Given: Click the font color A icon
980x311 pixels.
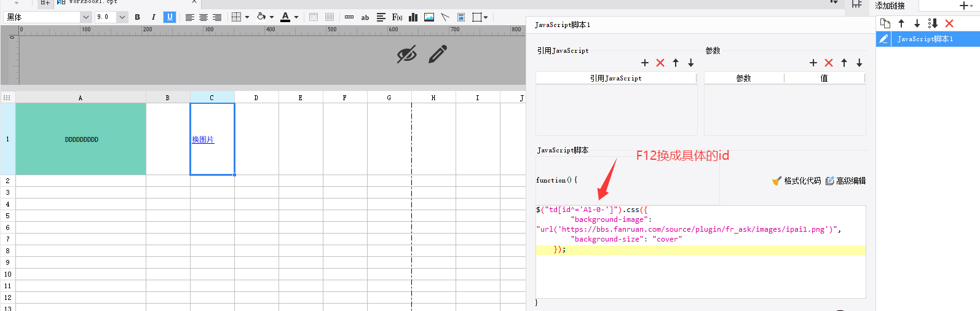Looking at the screenshot, I should (x=285, y=17).
